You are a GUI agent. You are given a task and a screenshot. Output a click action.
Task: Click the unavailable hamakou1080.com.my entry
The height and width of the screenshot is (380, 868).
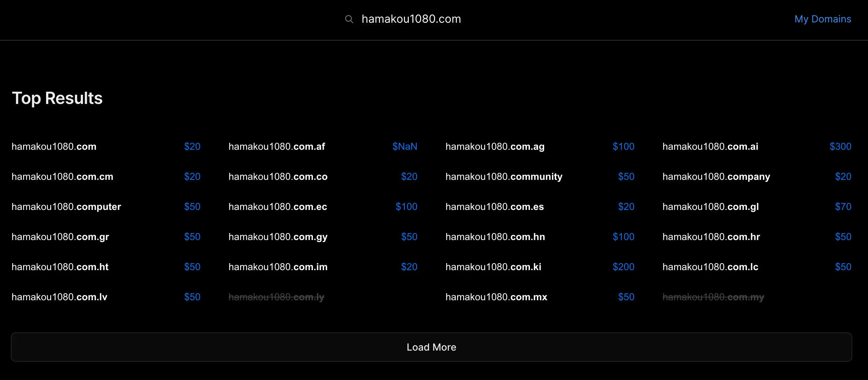click(713, 297)
